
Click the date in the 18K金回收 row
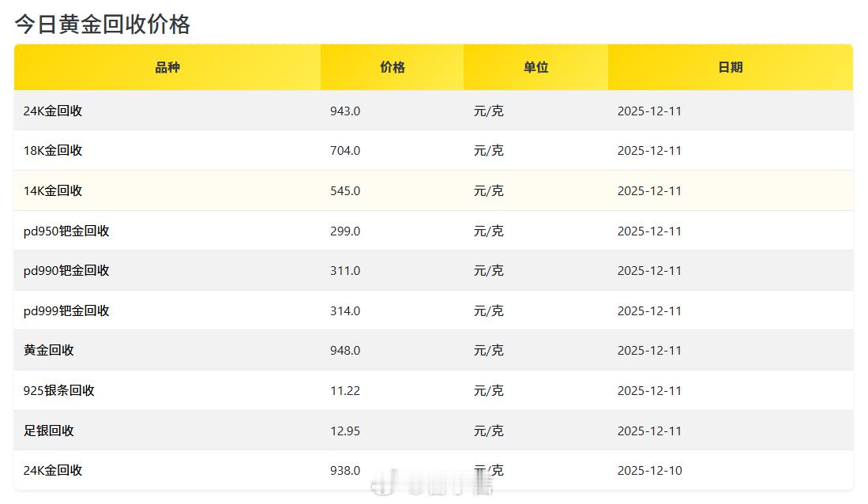coord(649,151)
